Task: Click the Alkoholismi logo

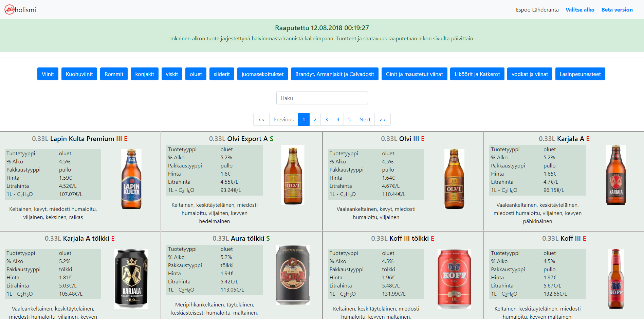Action: tap(20, 9)
